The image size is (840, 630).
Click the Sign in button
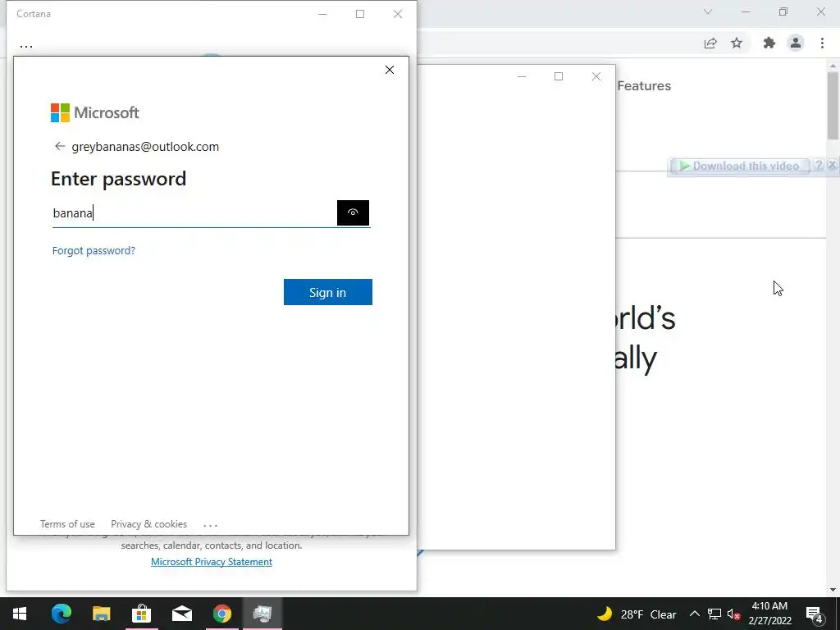[328, 292]
